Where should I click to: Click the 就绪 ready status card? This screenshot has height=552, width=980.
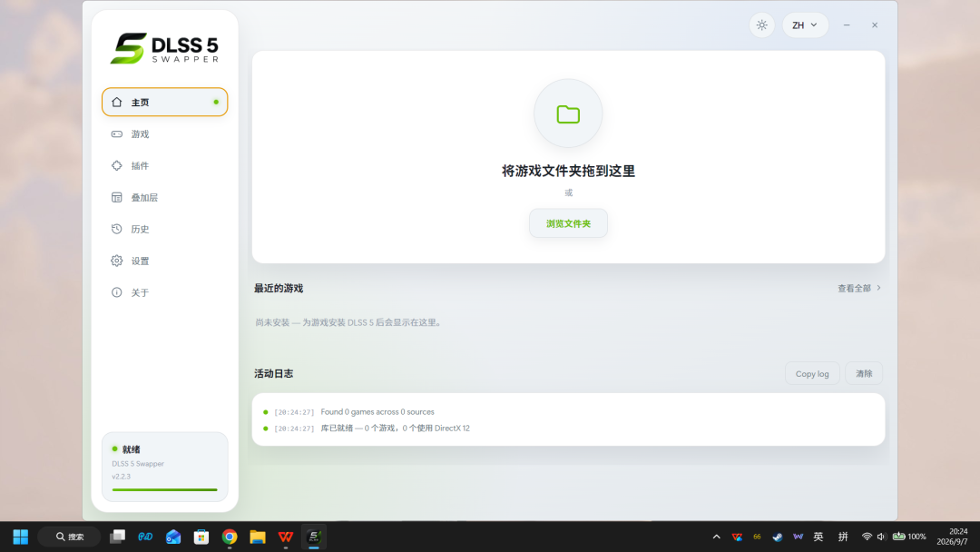pyautogui.click(x=164, y=467)
